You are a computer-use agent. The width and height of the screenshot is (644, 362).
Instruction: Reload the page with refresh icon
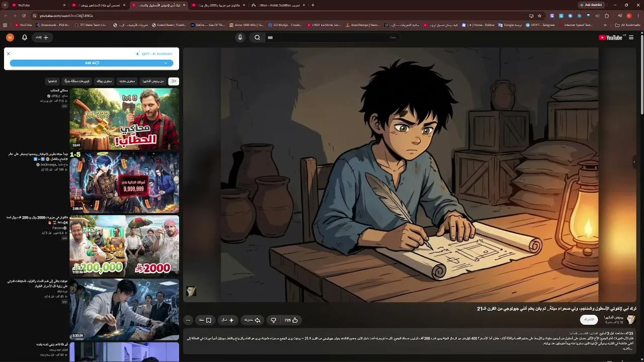(x=24, y=16)
